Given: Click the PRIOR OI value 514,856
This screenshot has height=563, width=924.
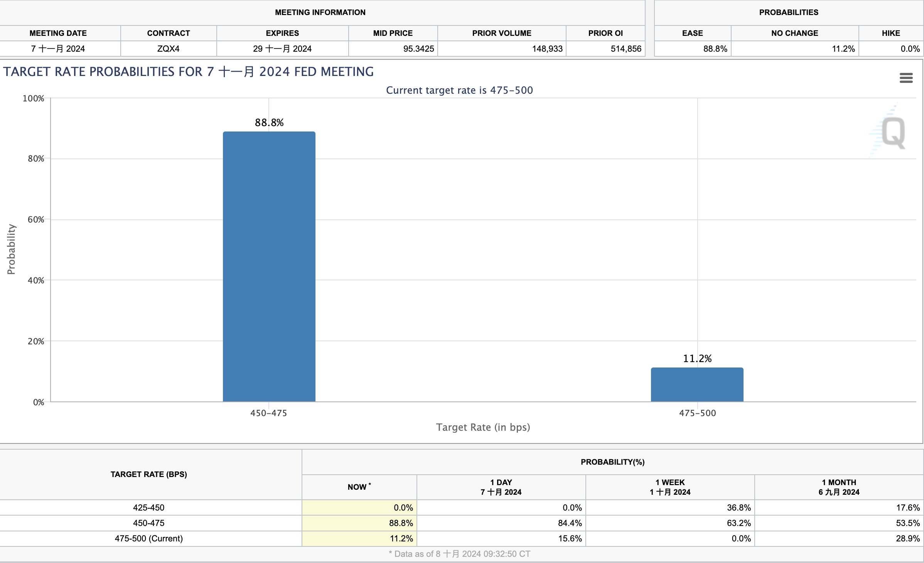Looking at the screenshot, I should coord(626,49).
